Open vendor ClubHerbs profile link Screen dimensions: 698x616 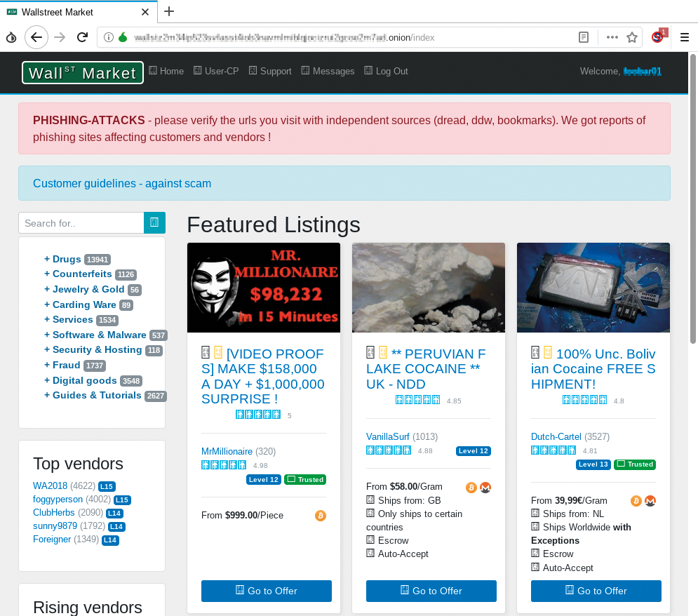coord(54,512)
